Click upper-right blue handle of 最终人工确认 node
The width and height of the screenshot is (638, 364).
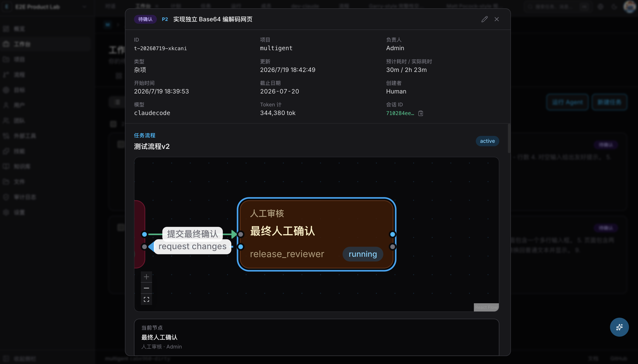392,234
